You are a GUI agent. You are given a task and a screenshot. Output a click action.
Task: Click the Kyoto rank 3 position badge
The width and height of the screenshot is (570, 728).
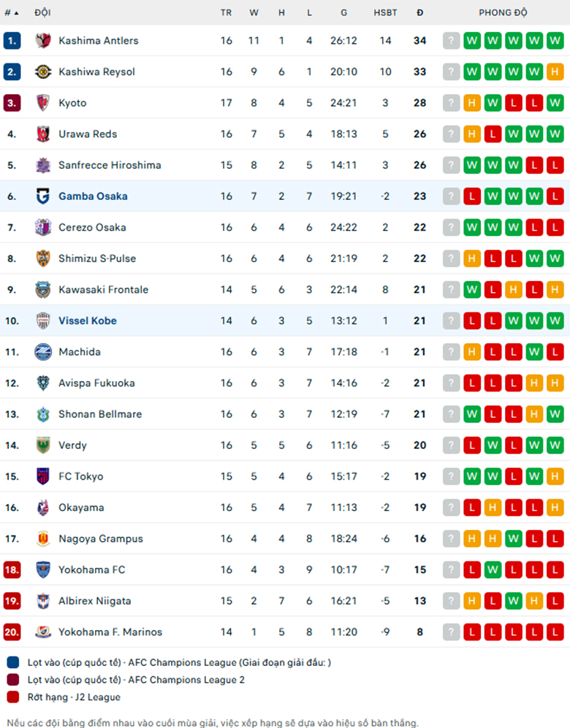point(12,103)
